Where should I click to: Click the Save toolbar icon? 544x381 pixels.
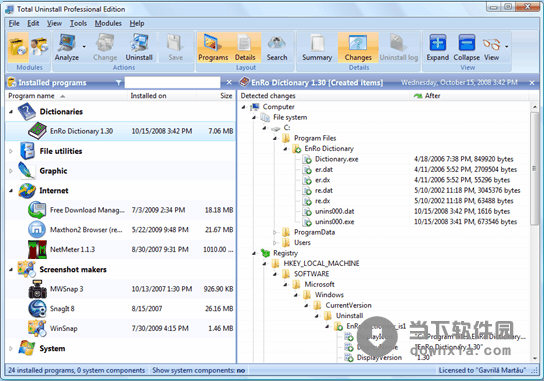coord(175,48)
